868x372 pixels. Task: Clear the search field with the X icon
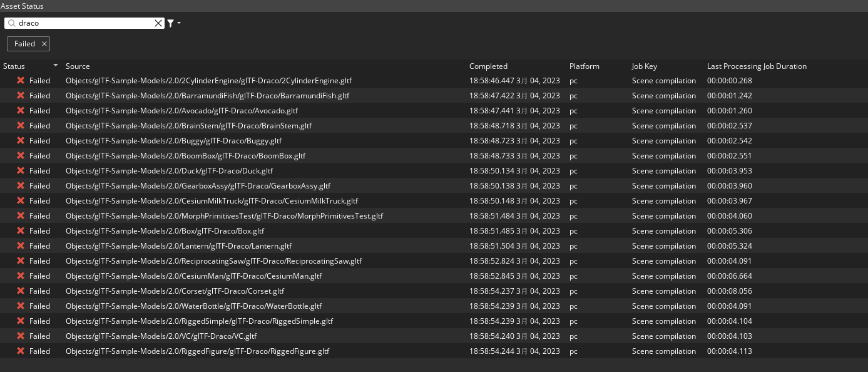158,23
